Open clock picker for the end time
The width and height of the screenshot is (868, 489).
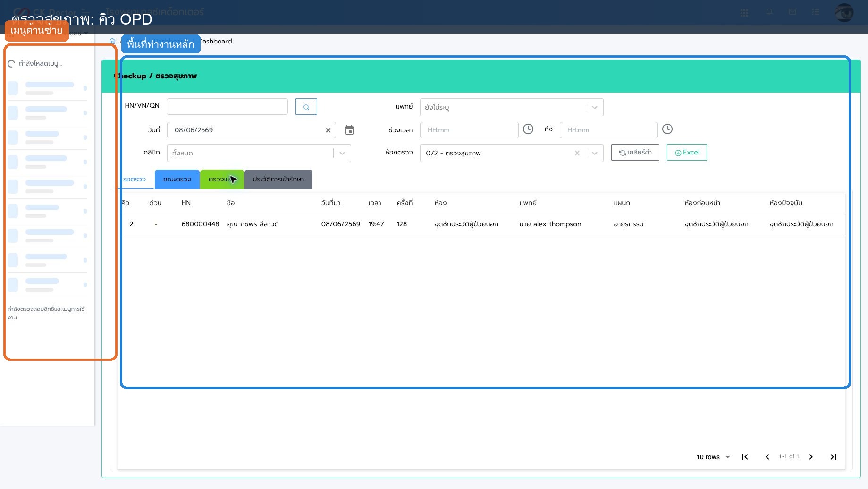667,129
